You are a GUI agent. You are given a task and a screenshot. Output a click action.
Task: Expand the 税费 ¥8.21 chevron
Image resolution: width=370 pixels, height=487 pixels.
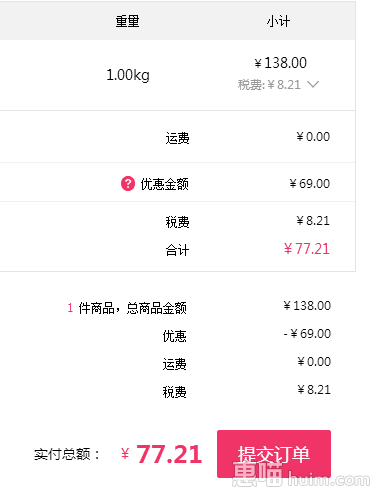pos(313,84)
